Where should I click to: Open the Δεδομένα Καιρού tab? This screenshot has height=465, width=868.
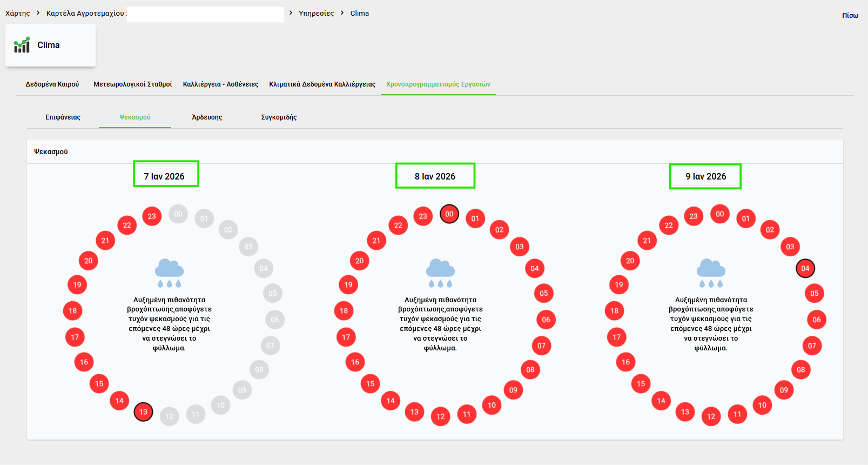52,84
